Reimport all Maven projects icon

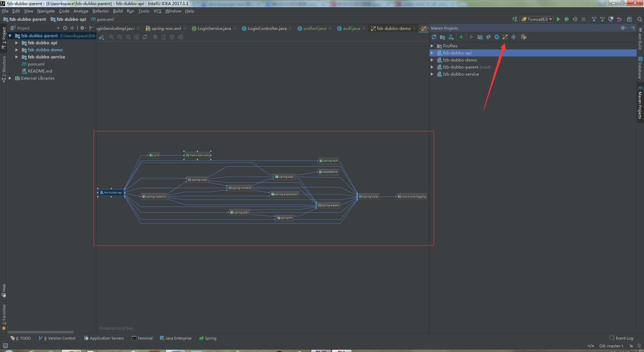[434, 37]
